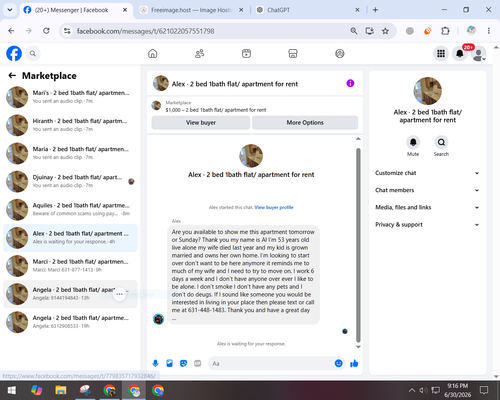Open a new browser tab
The width and height of the screenshot is (500, 400).
[x=375, y=10]
